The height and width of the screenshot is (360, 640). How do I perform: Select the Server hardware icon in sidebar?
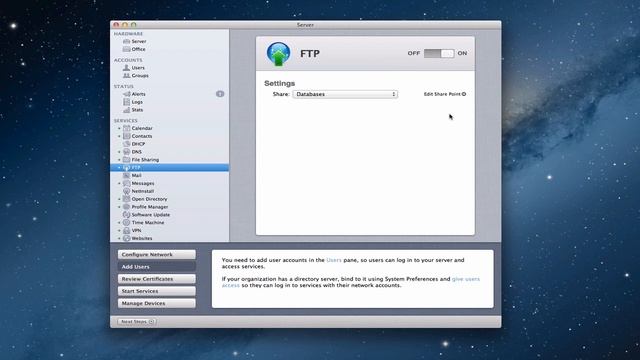point(127,41)
